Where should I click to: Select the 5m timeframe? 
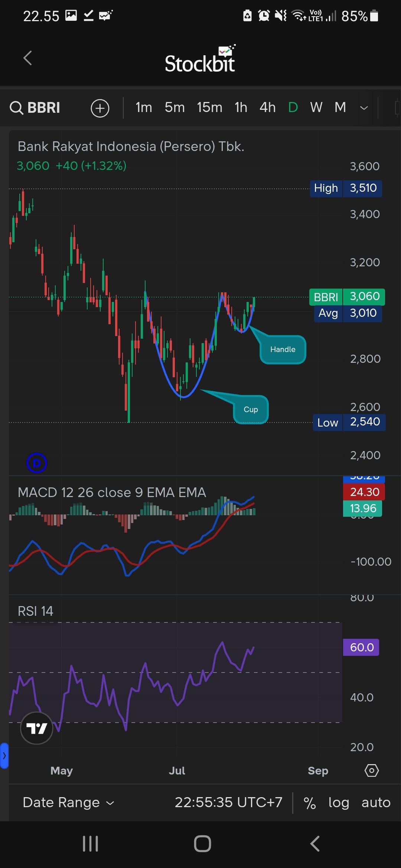[175, 108]
